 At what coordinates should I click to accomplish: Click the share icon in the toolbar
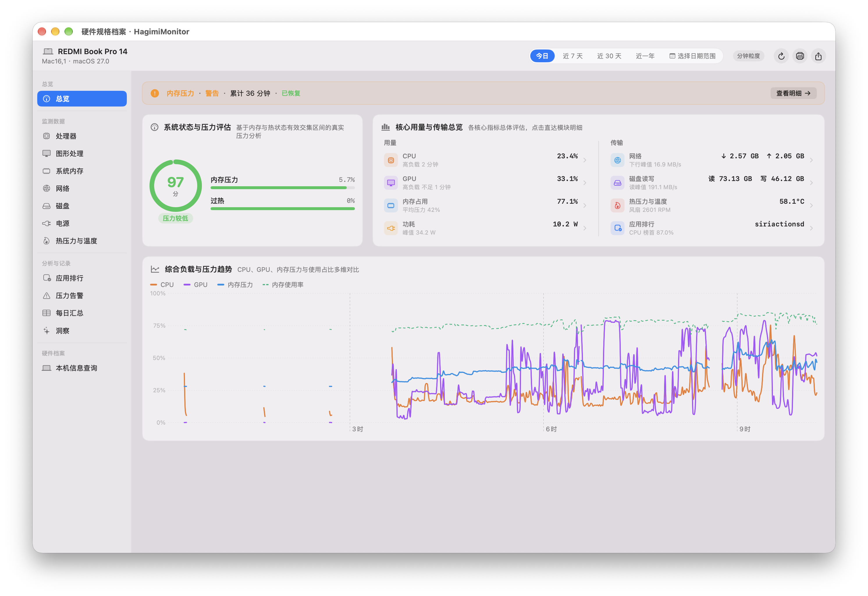click(x=818, y=56)
